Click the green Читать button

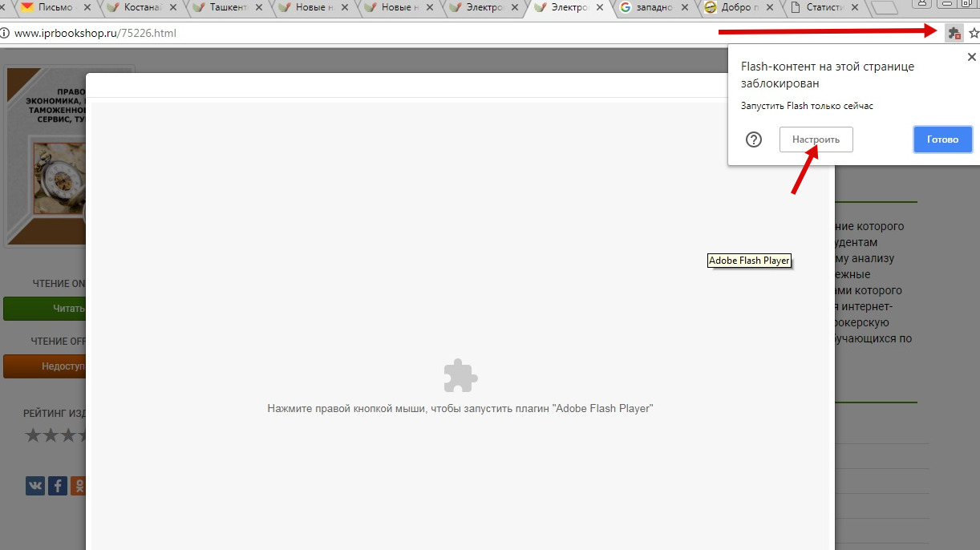coord(45,309)
